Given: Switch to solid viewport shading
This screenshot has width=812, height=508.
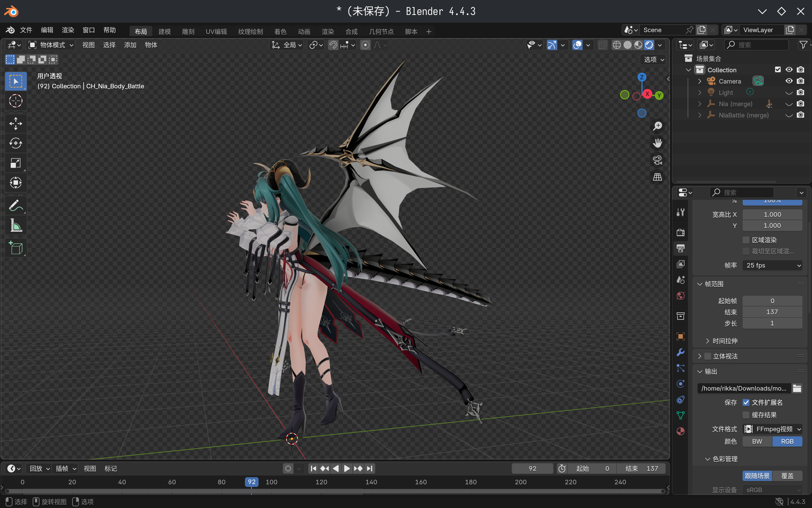Looking at the screenshot, I should 627,45.
